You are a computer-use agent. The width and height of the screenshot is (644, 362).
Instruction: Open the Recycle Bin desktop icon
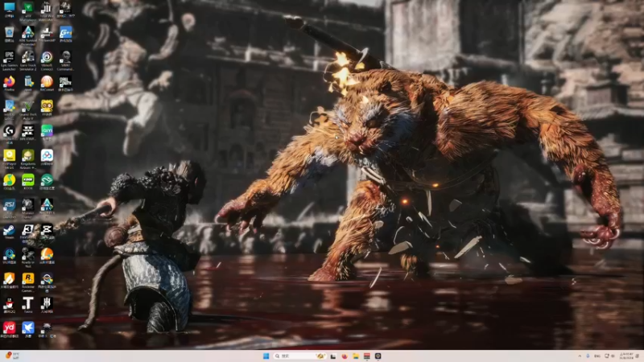[x=9, y=33]
